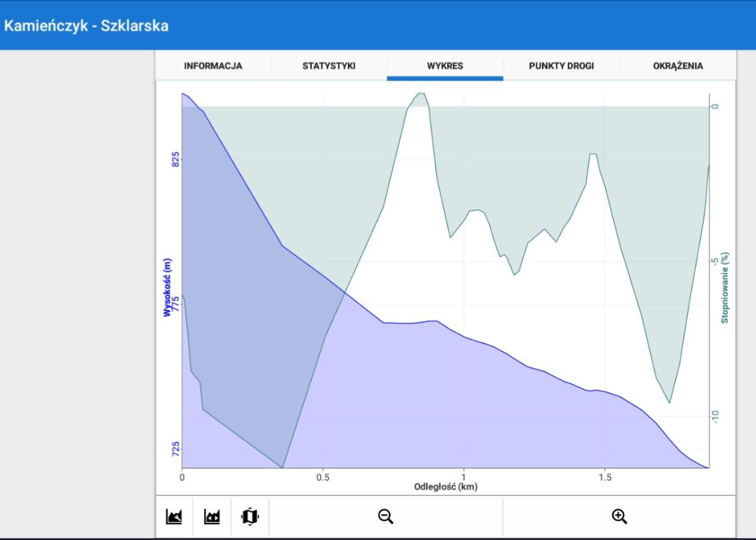This screenshot has height=540, width=756.
Task: Select the WYKRES tab
Action: [x=445, y=66]
